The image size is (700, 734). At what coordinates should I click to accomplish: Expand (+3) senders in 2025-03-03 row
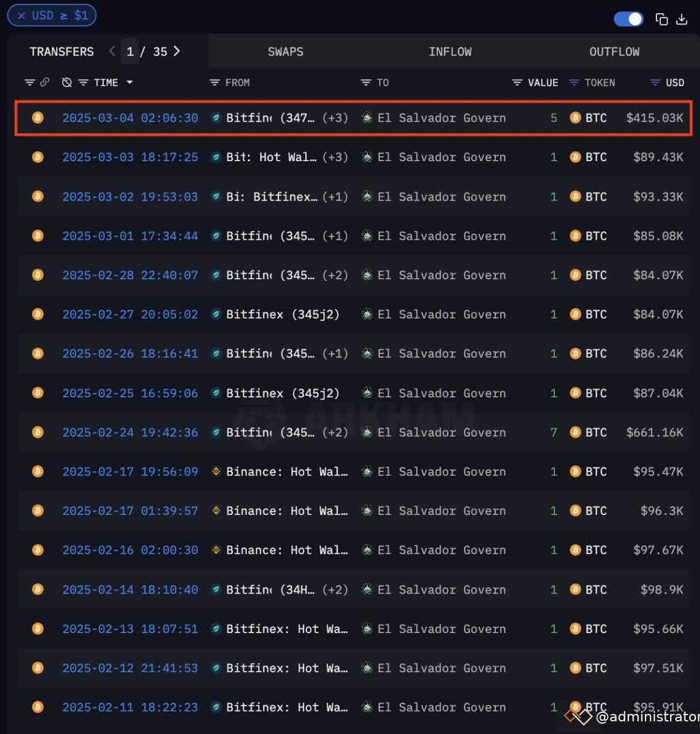[335, 157]
